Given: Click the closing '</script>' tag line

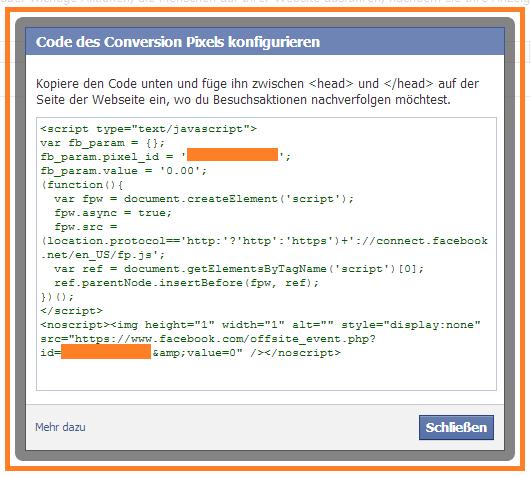Looking at the screenshot, I should tap(71, 311).
